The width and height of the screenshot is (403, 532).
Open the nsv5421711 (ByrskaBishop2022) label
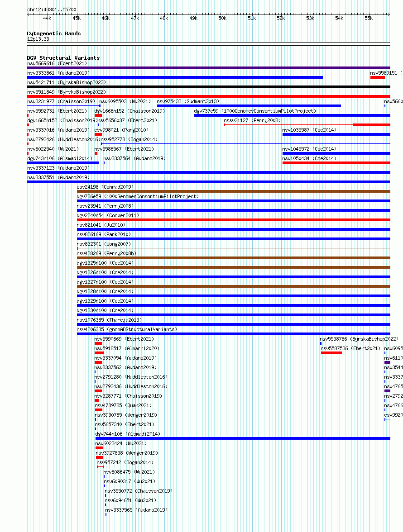point(67,82)
